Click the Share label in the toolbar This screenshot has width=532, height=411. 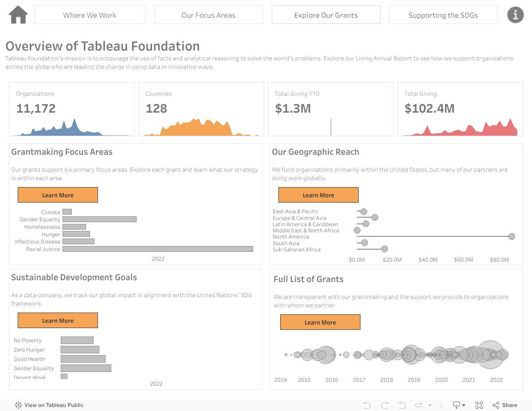pos(509,405)
